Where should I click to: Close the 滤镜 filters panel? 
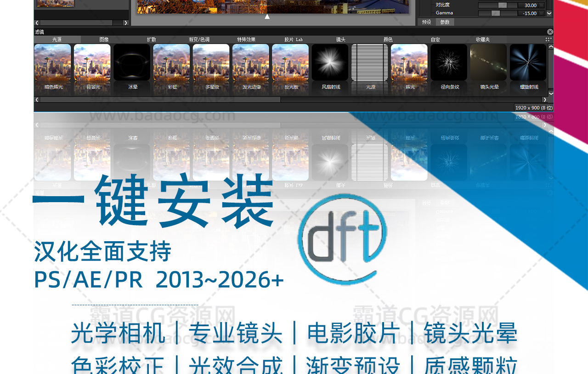pos(550,32)
